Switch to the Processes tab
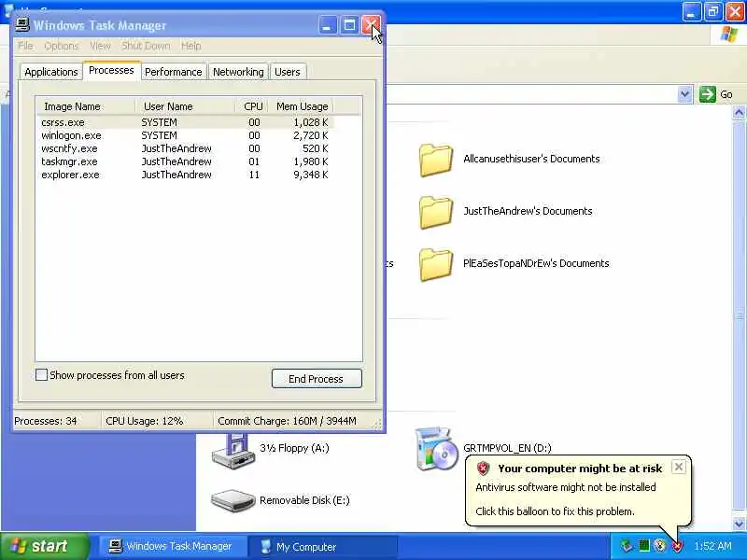 click(111, 71)
